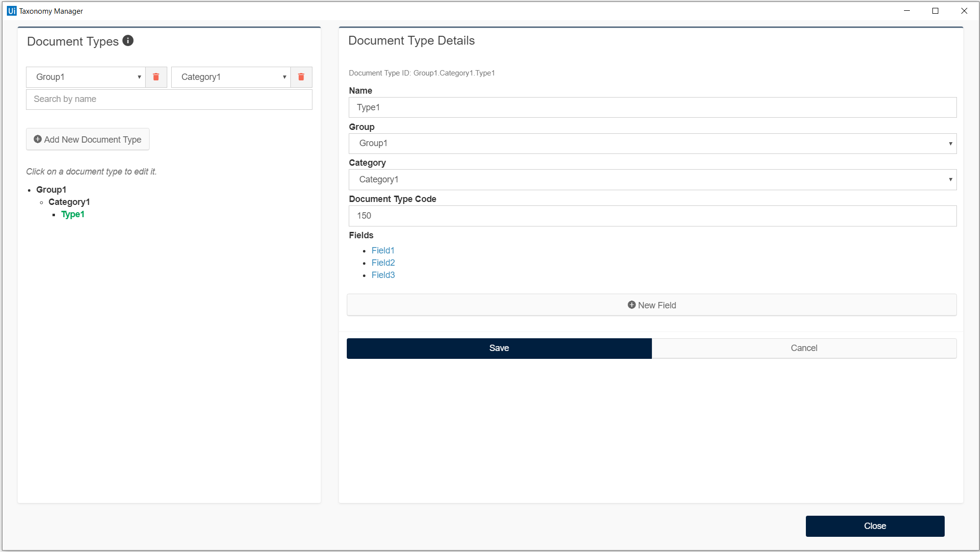Viewport: 980px width, 552px height.
Task: Expand the Category dropdown in details
Action: (x=652, y=179)
